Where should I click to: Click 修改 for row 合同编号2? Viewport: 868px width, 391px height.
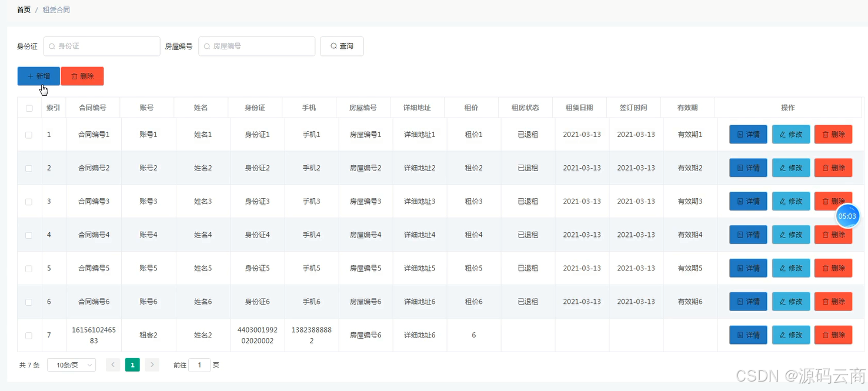[791, 168]
